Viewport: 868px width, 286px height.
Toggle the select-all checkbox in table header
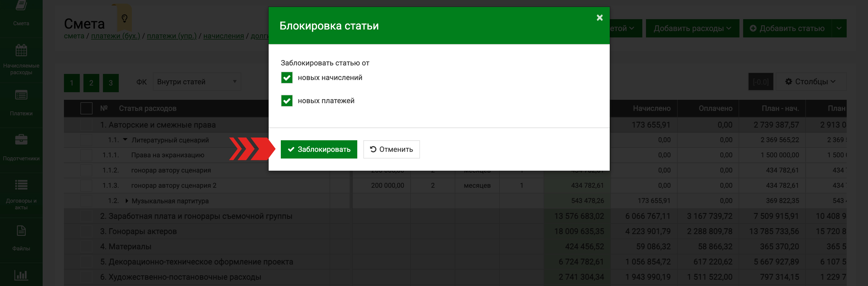(86, 108)
